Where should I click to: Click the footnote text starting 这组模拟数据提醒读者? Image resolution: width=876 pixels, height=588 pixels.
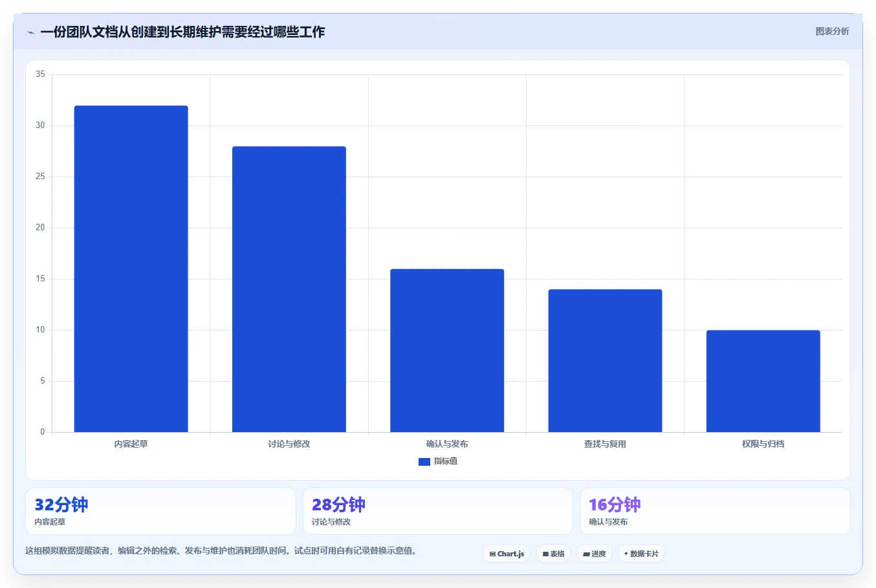[x=223, y=551]
